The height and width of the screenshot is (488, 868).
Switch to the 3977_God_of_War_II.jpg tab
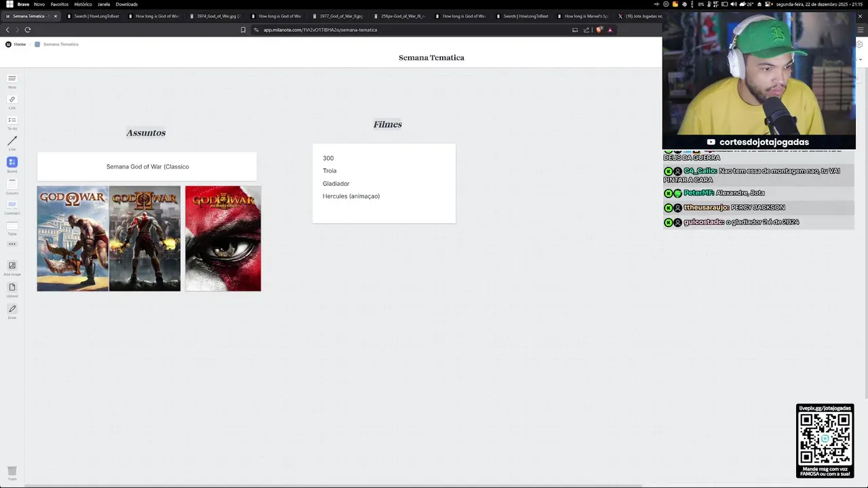pos(338,16)
